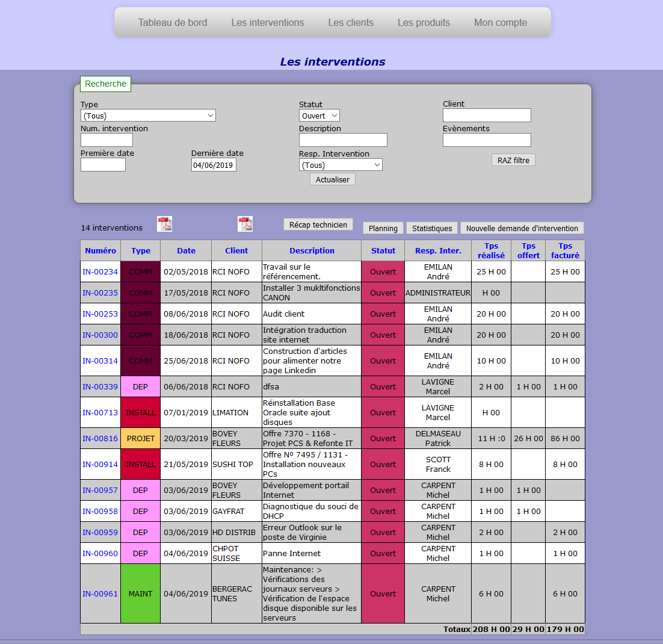Viewport: 663px width, 644px height.
Task: Open intervention IN-00957
Action: coord(100,490)
